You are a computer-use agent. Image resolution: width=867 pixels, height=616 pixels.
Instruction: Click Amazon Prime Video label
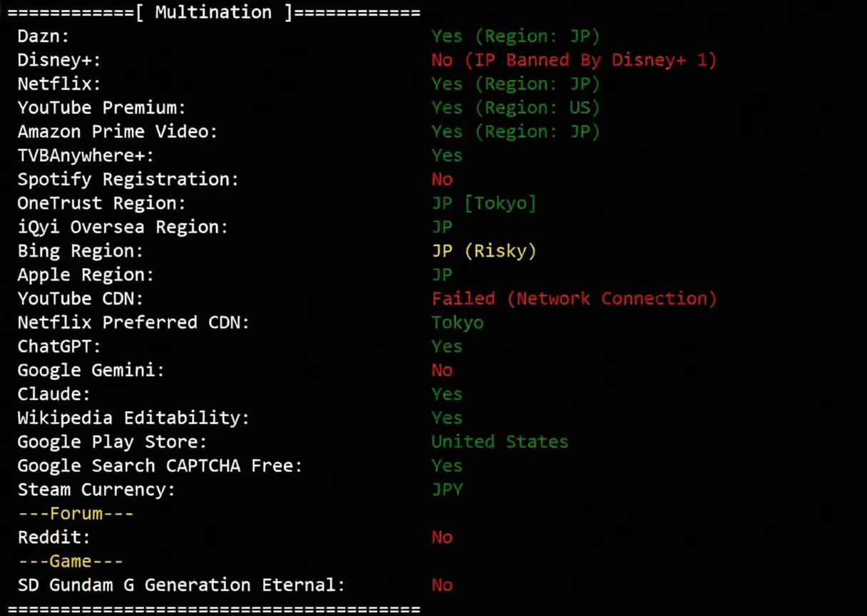click(x=118, y=132)
